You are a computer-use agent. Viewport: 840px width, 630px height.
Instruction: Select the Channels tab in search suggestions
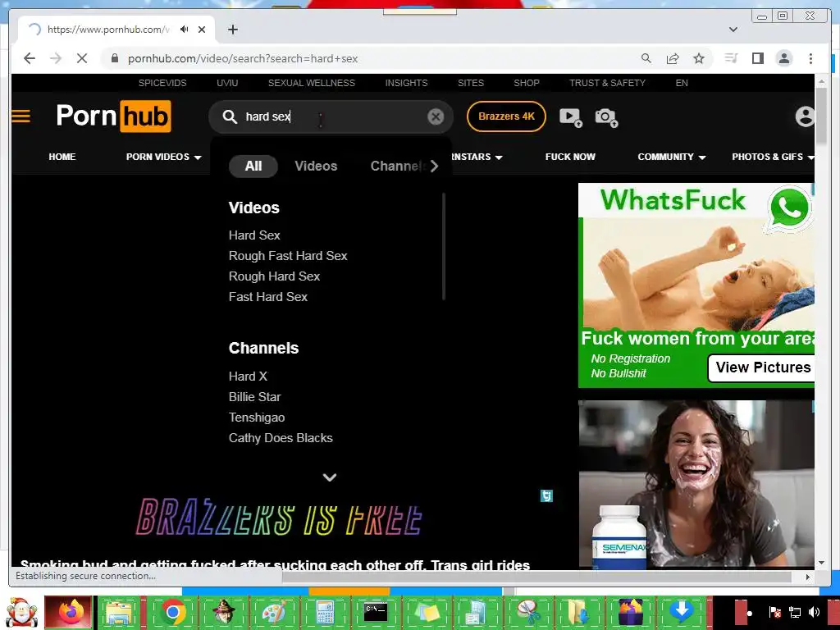398,166
